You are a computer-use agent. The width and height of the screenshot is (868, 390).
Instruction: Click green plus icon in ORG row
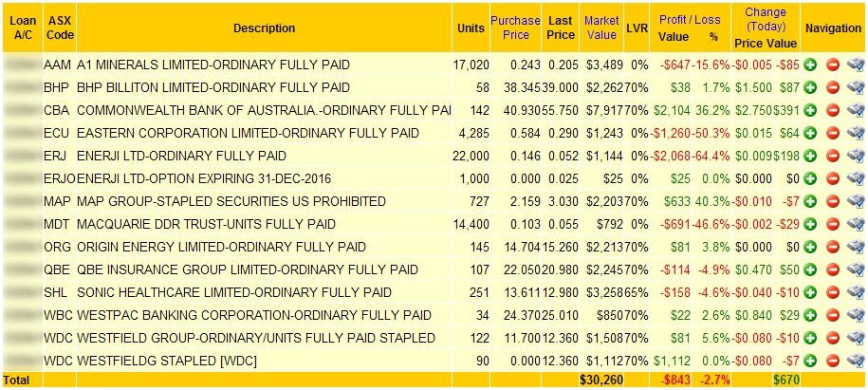810,247
